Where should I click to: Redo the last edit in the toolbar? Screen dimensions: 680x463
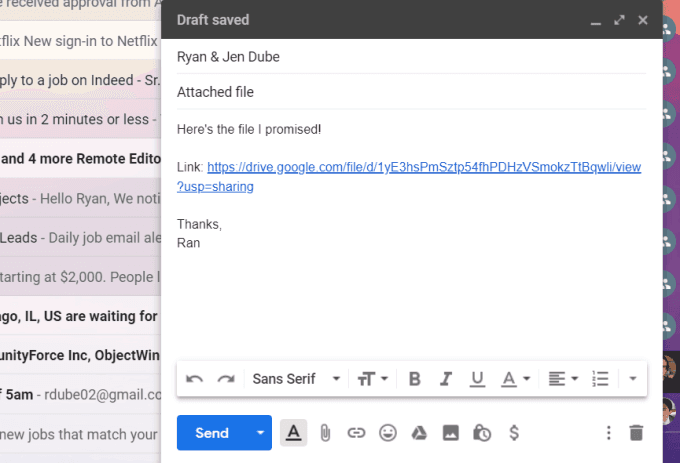pyautogui.click(x=226, y=379)
